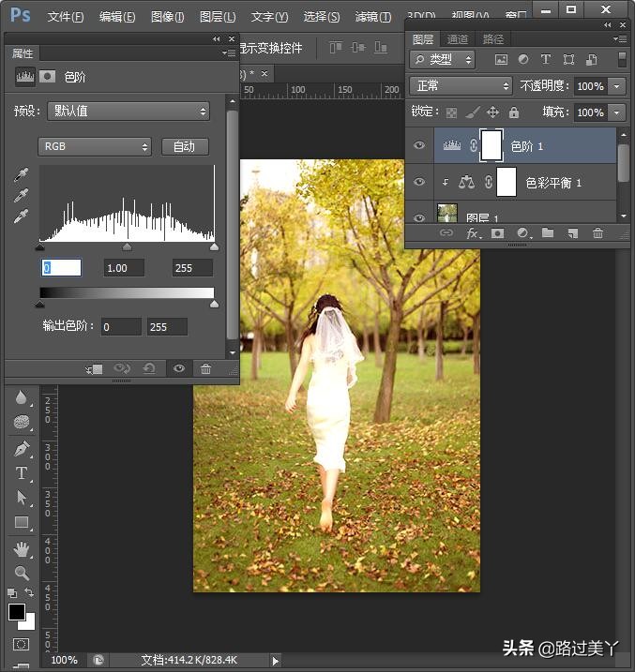The height and width of the screenshot is (672, 635).
Task: Toggle visibility of 色彩平衡 1 layer
Action: tap(419, 182)
